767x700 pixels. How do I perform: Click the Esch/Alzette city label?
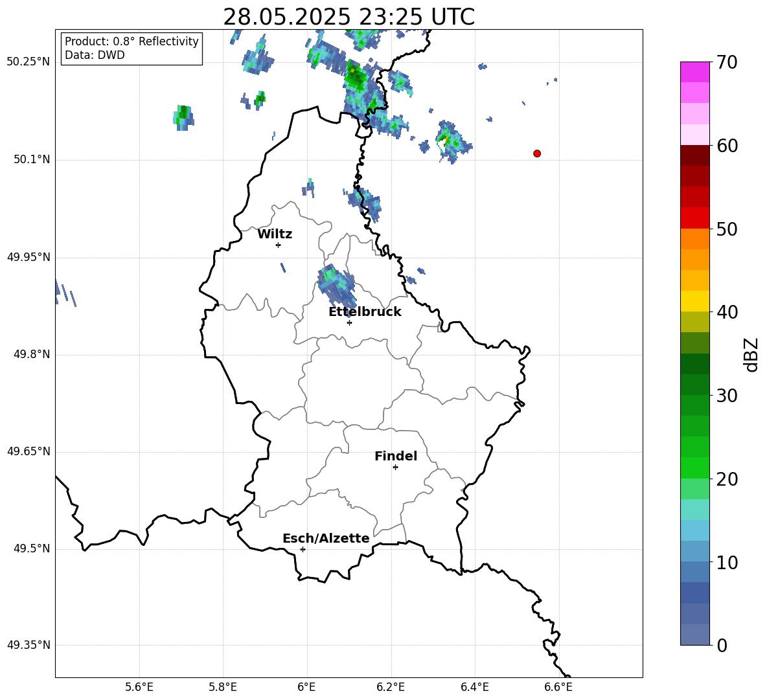[x=326, y=539]
